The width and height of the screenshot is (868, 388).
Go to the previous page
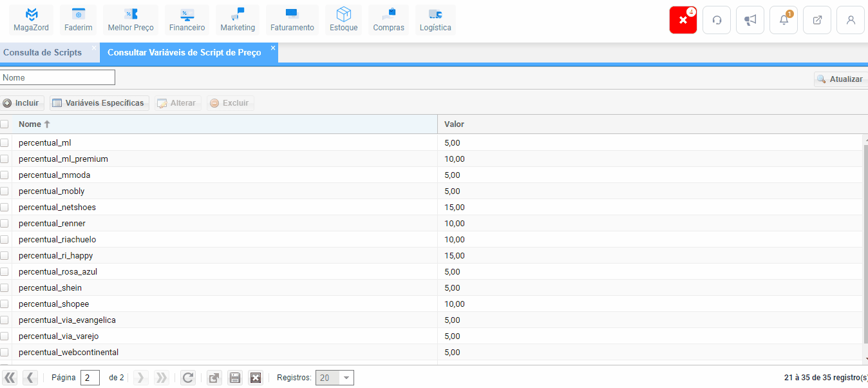pos(30,378)
